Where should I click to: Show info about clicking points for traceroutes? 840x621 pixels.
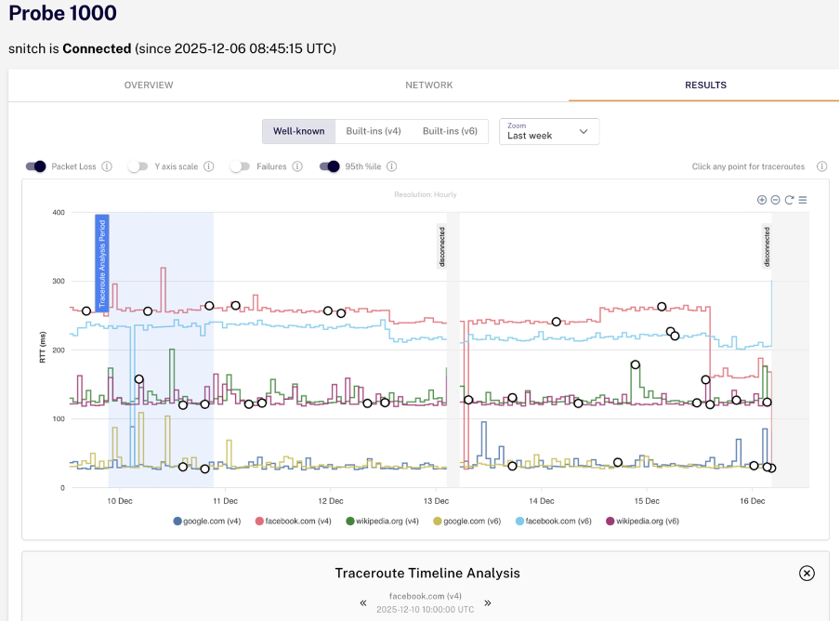pos(821,166)
